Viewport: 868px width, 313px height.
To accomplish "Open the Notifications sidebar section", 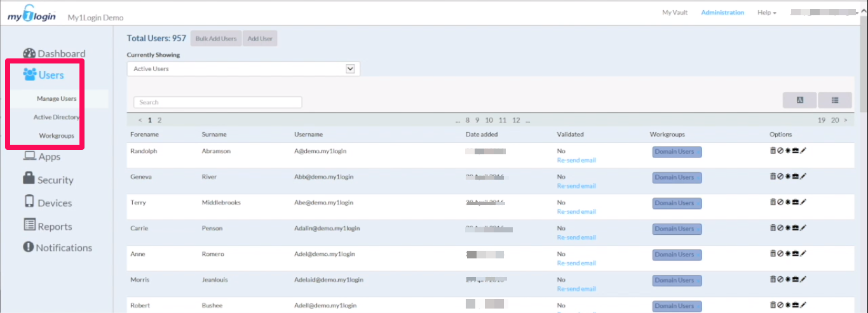I will click(58, 248).
